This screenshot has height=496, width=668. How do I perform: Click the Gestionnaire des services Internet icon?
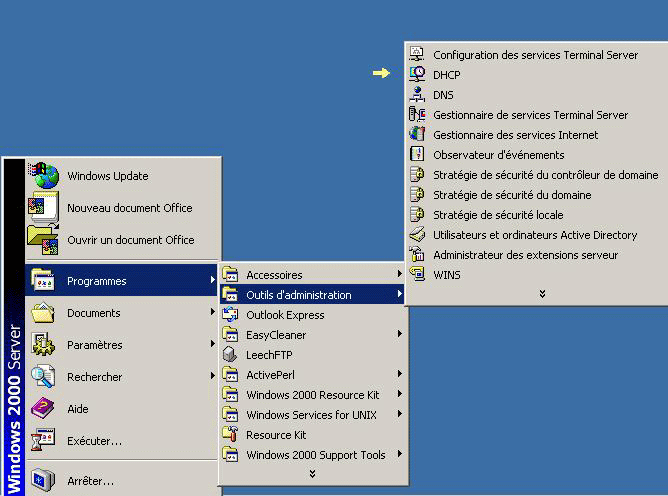click(417, 134)
